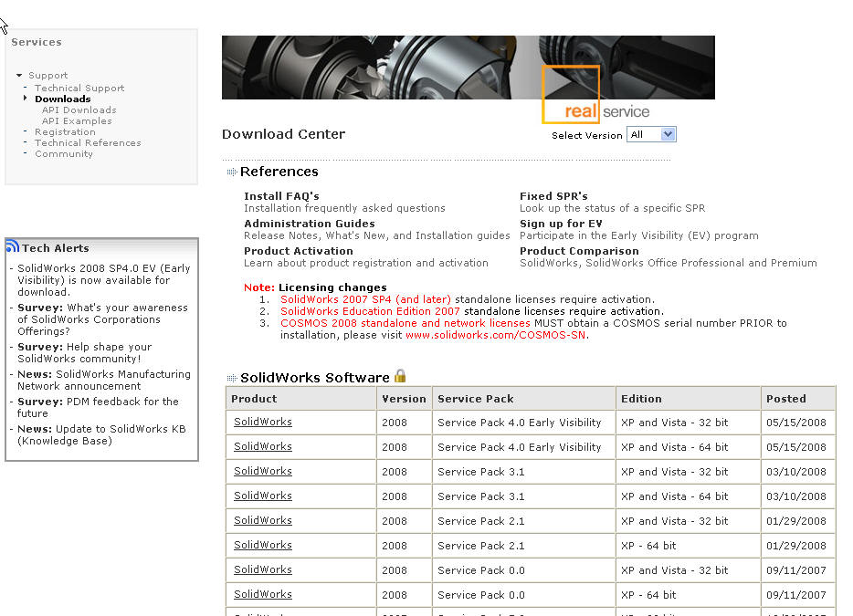Open SolidWorks Service Pack 2.1 32 bit download
This screenshot has height=616, width=853.
(263, 520)
